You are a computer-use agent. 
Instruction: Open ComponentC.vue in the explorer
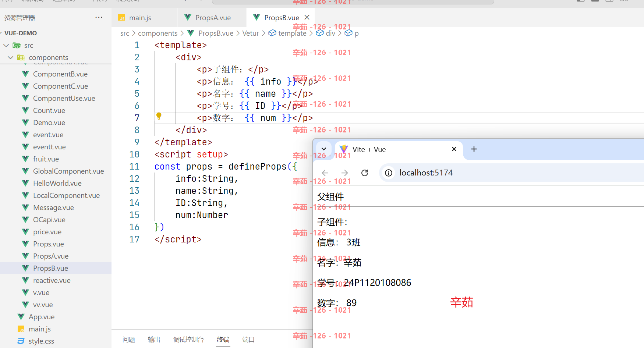60,86
